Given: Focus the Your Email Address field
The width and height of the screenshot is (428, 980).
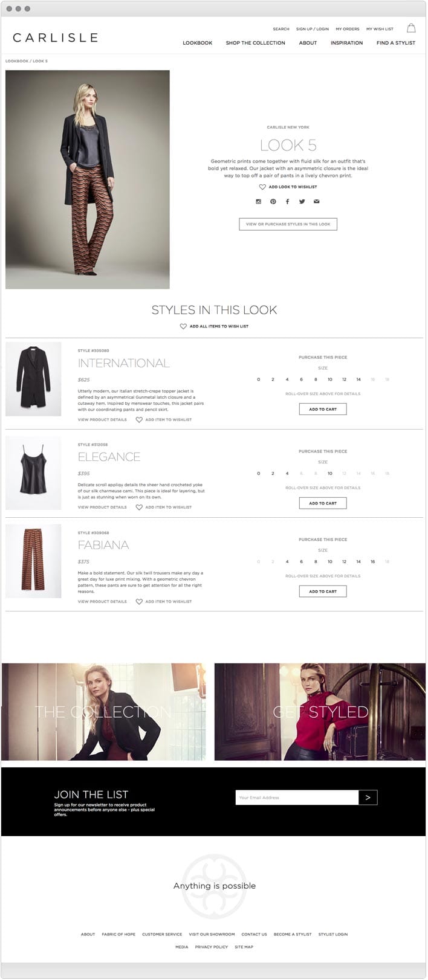Looking at the screenshot, I should pos(297,798).
